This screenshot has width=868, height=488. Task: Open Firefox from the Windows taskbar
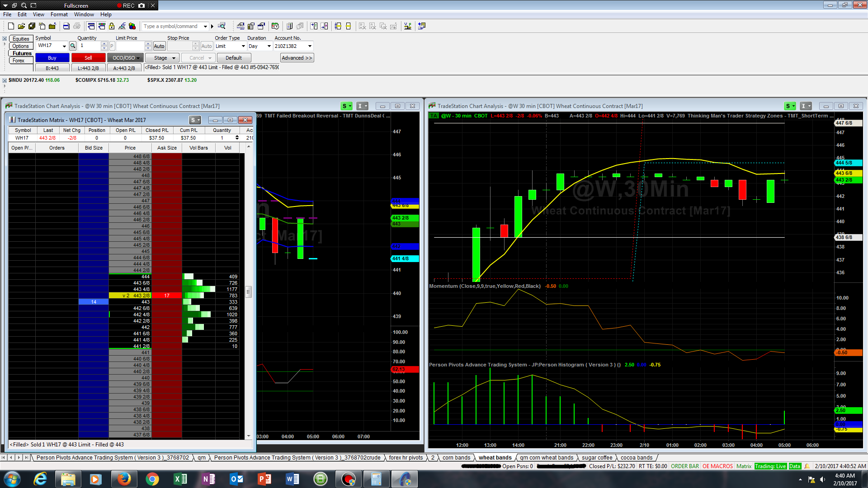[x=124, y=479]
